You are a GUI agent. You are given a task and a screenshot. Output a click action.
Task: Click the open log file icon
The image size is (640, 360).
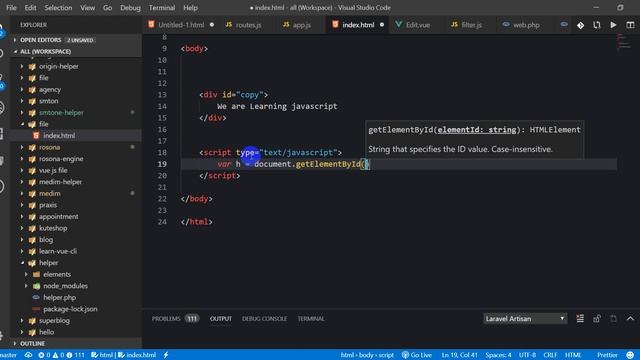click(x=613, y=318)
